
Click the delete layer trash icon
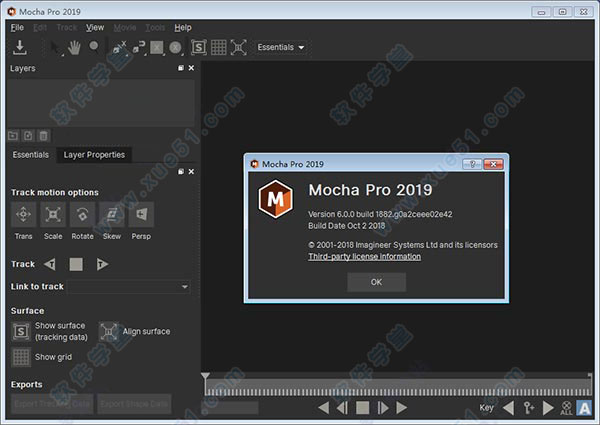pos(44,135)
